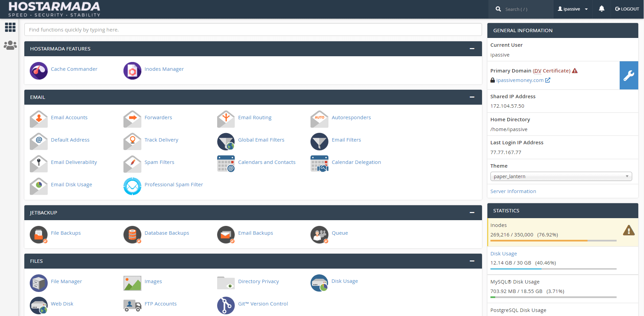This screenshot has height=316, width=644.
Task: Click the Web Disk icon
Action: click(x=39, y=305)
